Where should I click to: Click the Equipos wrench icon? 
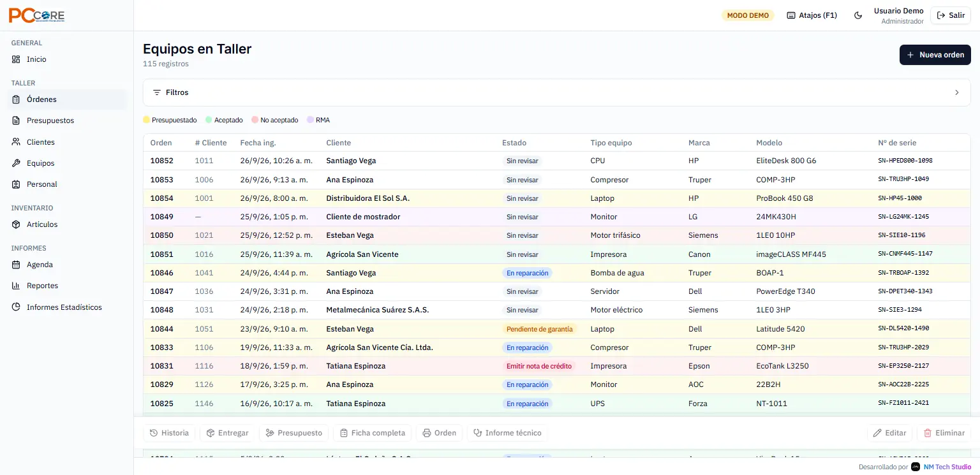16,163
